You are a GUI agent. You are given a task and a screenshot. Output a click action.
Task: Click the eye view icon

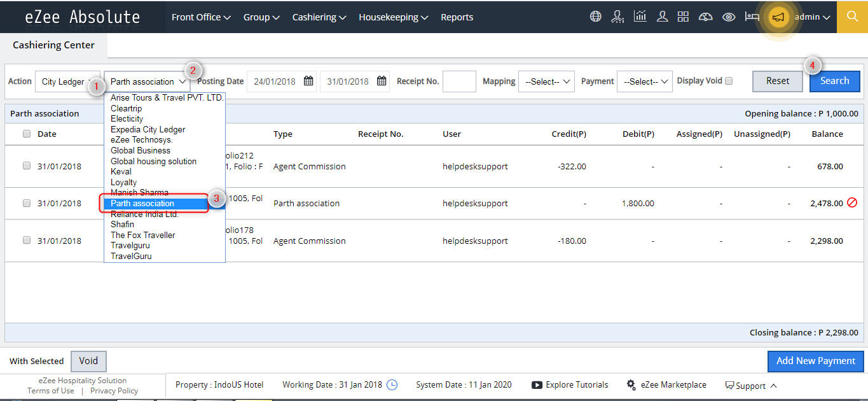click(x=728, y=17)
